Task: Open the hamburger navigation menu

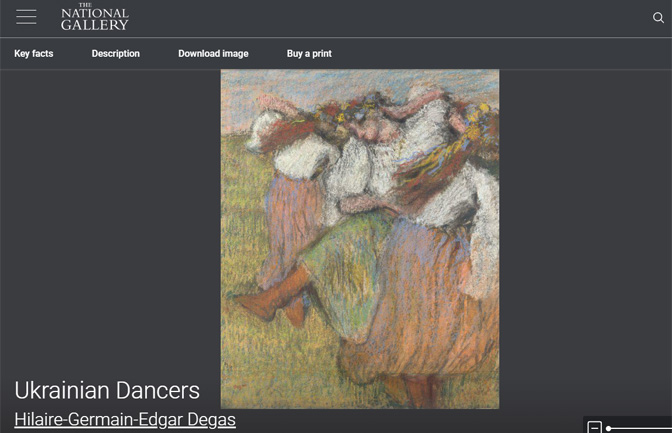Action: 26,17
